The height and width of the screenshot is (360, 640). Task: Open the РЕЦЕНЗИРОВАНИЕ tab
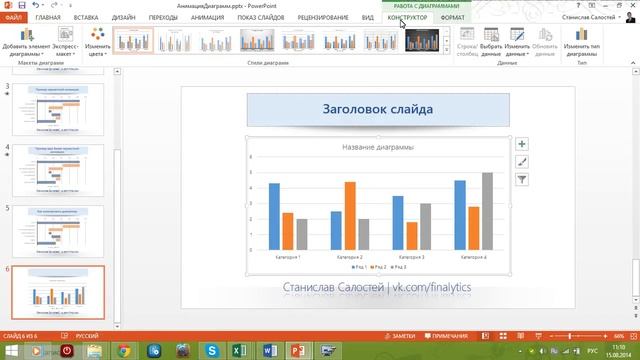pyautogui.click(x=323, y=18)
